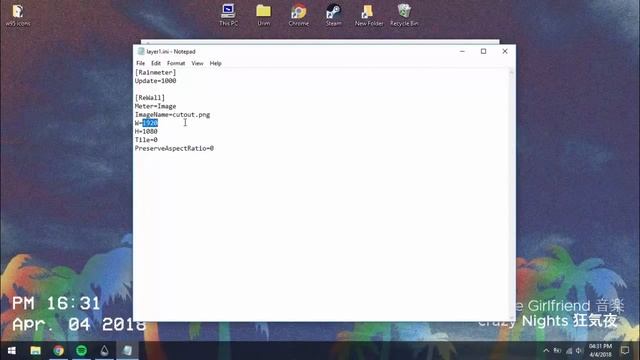The image size is (640, 360).
Task: Select the Chrome desktop shortcut
Action: [298, 15]
